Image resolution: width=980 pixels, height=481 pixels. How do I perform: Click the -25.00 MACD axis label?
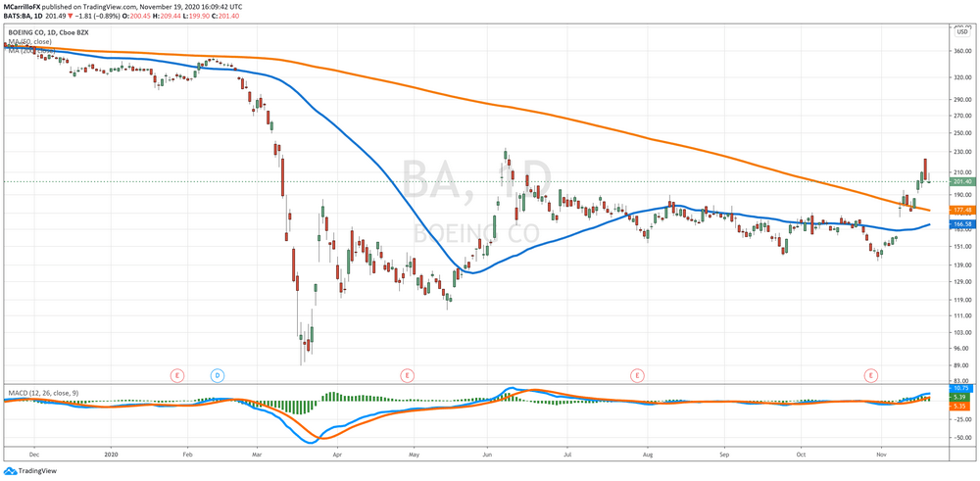coord(962,420)
